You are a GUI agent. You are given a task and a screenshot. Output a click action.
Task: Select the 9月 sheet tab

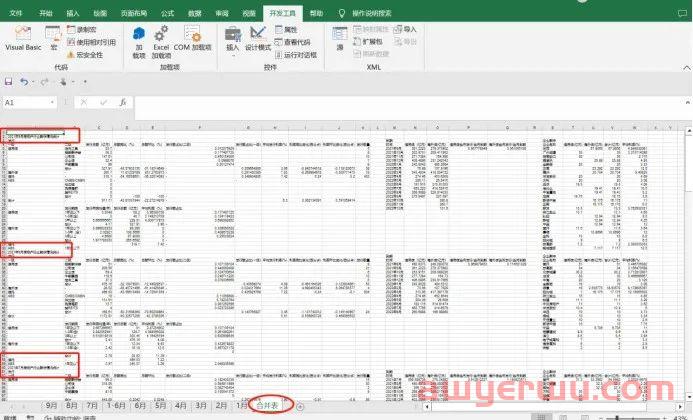coord(51,405)
